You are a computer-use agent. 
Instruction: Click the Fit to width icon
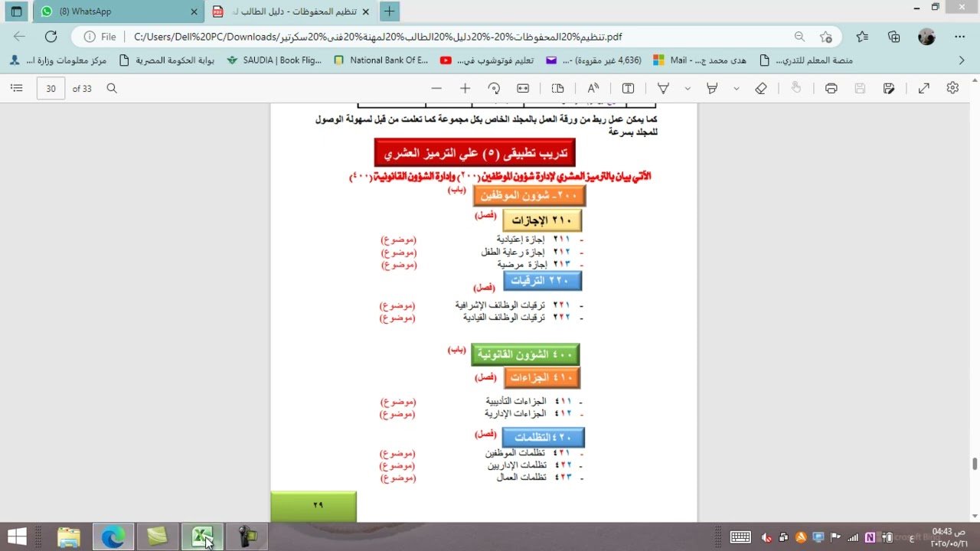pyautogui.click(x=523, y=88)
